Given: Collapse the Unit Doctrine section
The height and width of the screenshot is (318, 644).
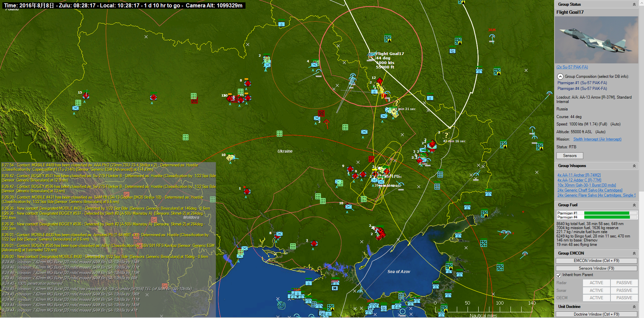Looking at the screenshot, I should pos(634,307).
